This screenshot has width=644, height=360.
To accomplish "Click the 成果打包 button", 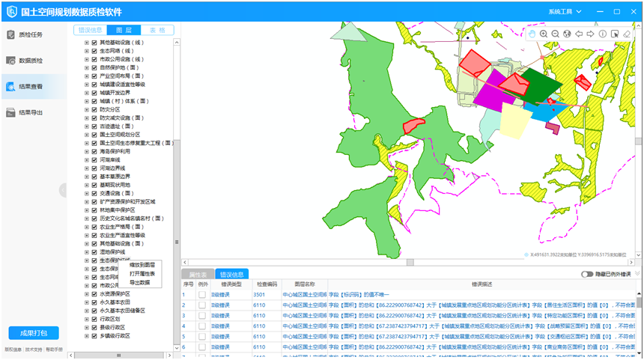I will [34, 333].
